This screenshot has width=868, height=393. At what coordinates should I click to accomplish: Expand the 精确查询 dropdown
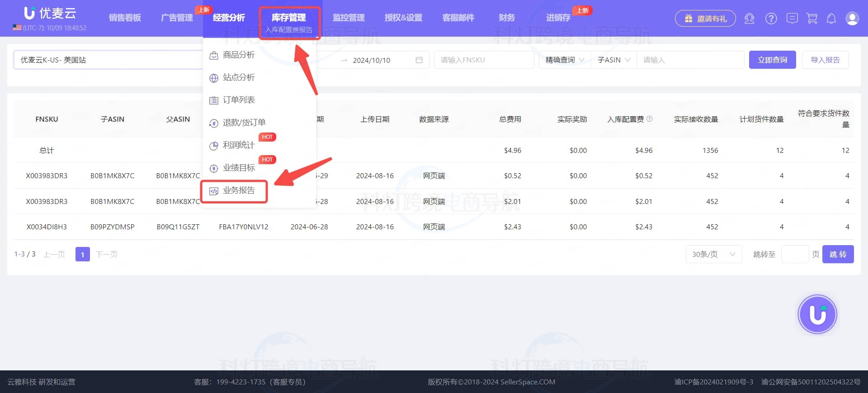pyautogui.click(x=565, y=60)
